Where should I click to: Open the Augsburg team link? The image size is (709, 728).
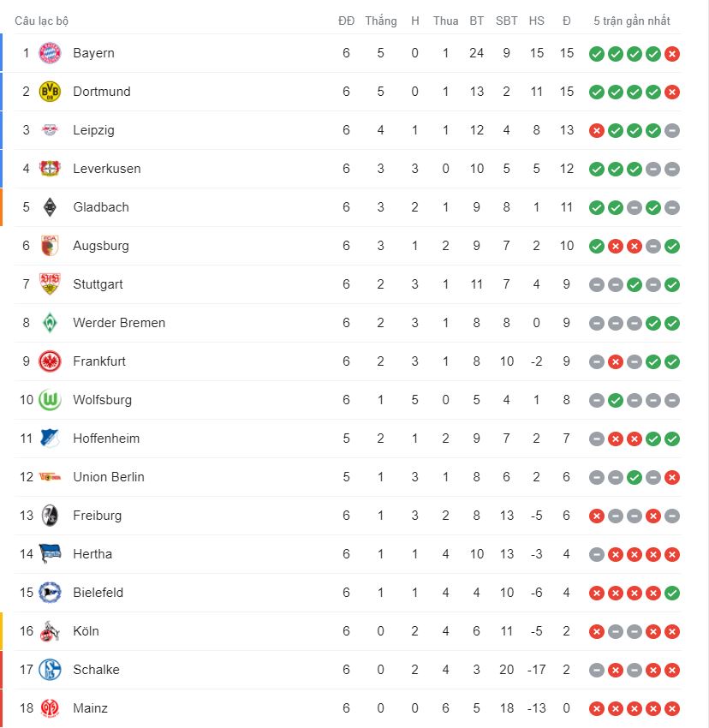click(101, 246)
